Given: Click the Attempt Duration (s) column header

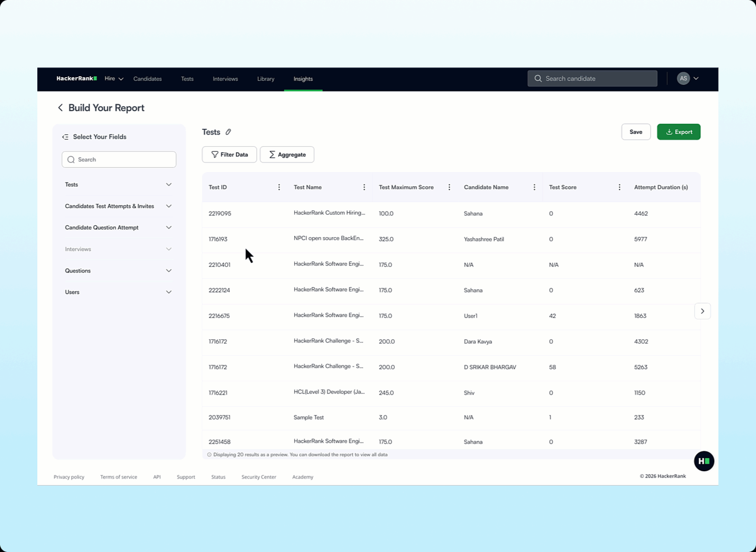Looking at the screenshot, I should [661, 188].
